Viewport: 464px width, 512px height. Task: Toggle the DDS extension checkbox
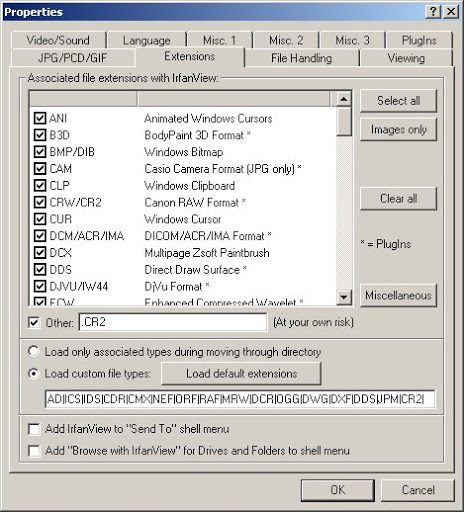click(40, 269)
